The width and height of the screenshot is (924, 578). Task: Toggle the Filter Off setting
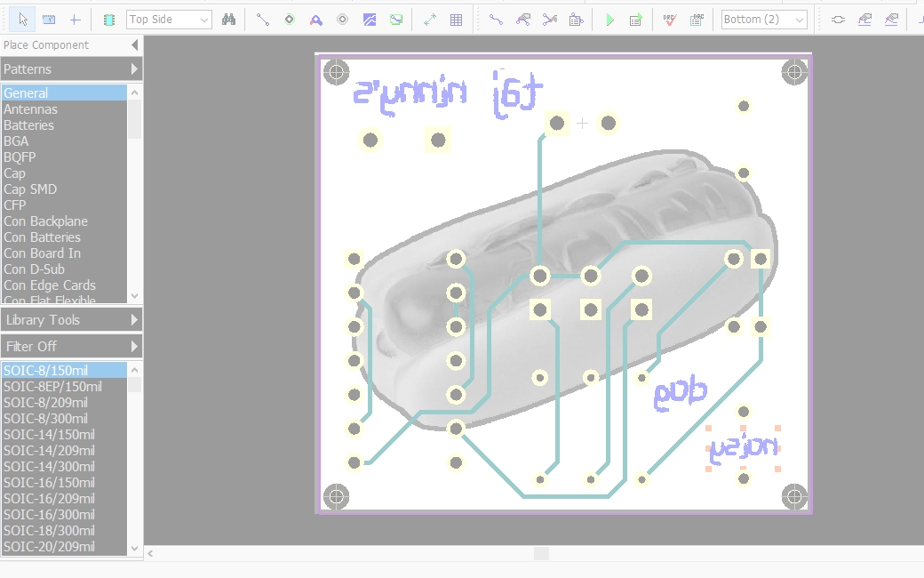tap(71, 346)
